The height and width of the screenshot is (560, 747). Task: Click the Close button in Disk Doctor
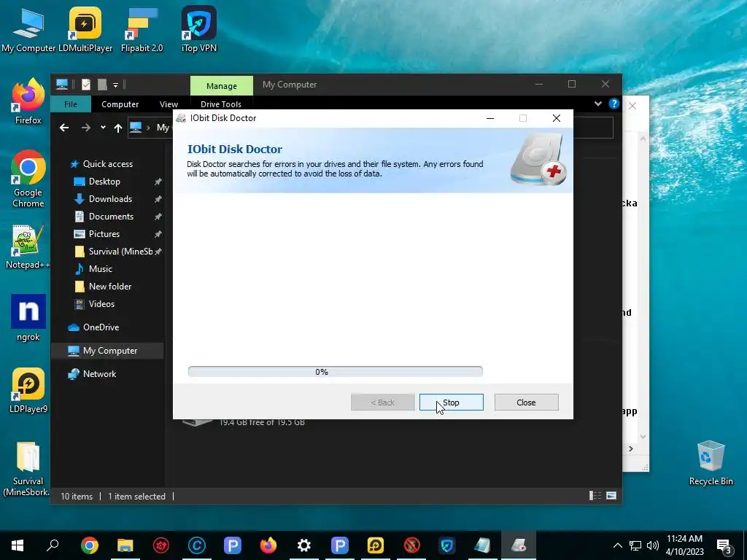pos(527,402)
